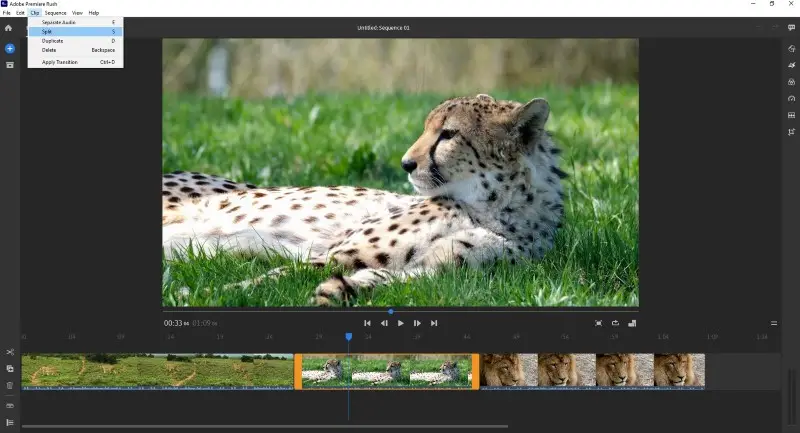Image resolution: width=800 pixels, height=433 pixels.
Task: Jump to previous edit point
Action: (367, 323)
